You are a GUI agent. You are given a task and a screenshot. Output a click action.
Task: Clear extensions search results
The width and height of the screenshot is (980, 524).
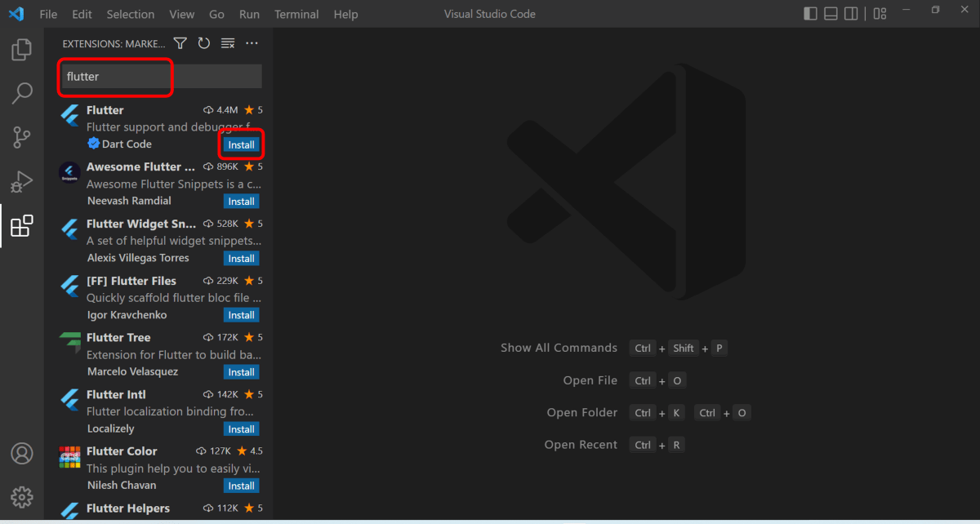[228, 43]
